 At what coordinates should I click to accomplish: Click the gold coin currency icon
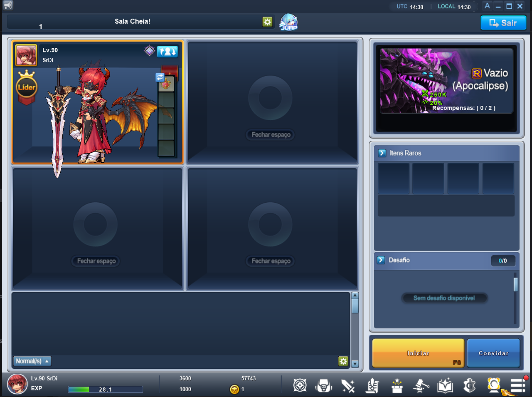point(234,390)
